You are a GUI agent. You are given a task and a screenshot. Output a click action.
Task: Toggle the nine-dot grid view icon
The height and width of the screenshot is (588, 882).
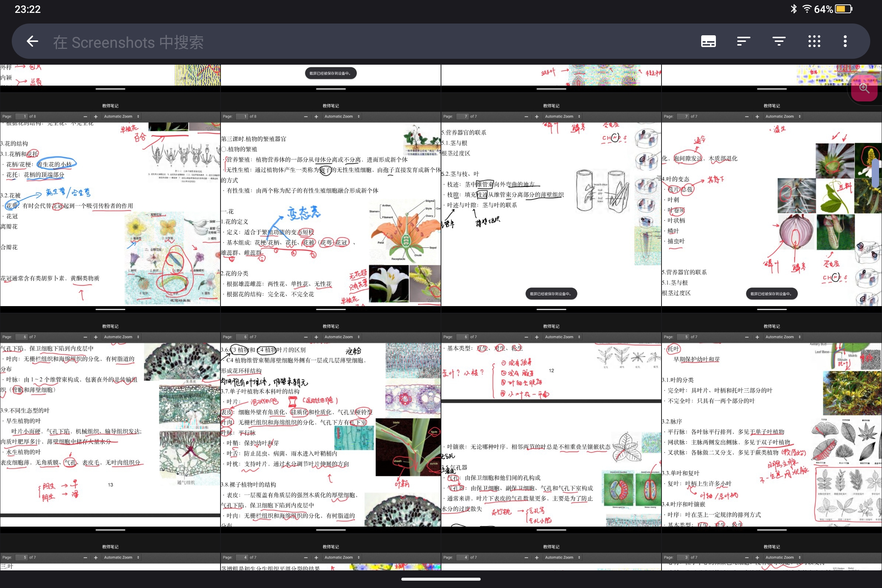(x=814, y=41)
